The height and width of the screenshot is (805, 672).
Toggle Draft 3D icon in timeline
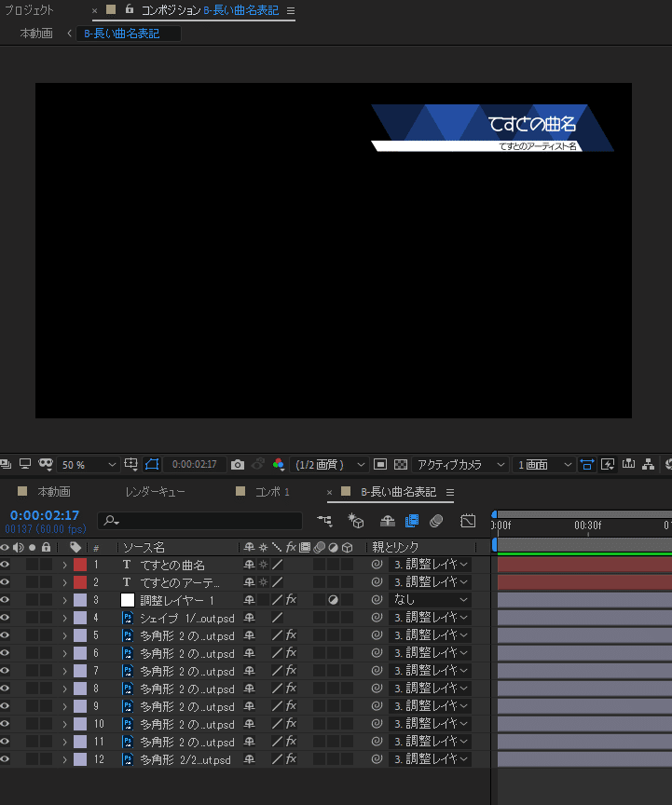pyautogui.click(x=355, y=521)
